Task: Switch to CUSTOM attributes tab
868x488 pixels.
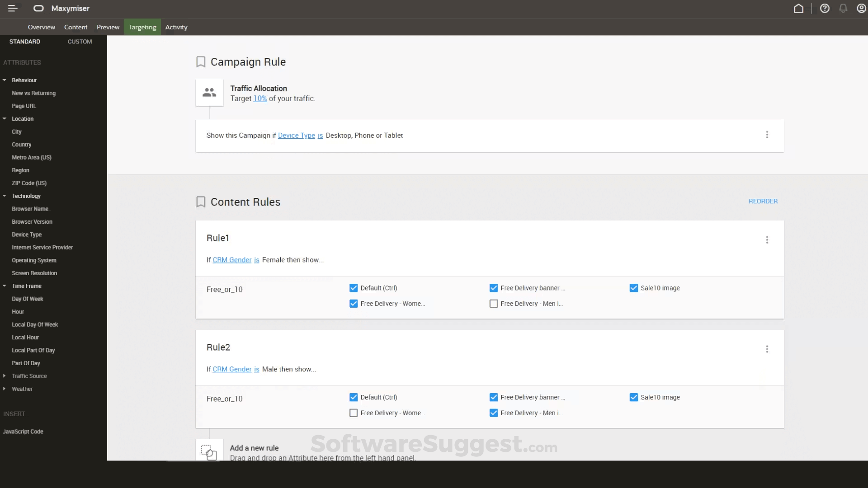Action: pos(80,42)
